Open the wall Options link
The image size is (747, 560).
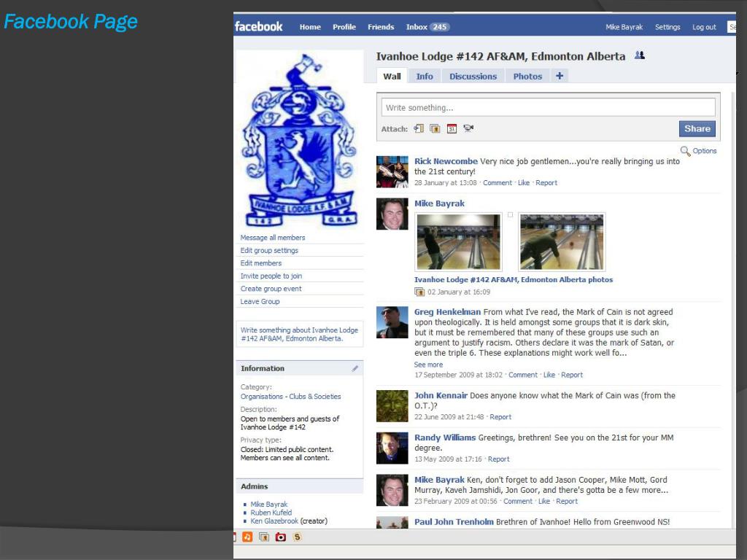pos(704,151)
